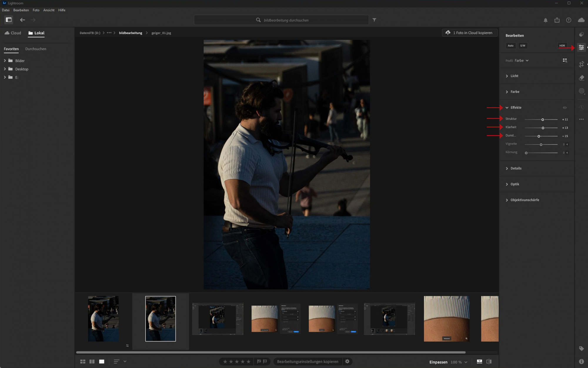Open the Foto menu
This screenshot has height=368, width=588.
(x=36, y=10)
